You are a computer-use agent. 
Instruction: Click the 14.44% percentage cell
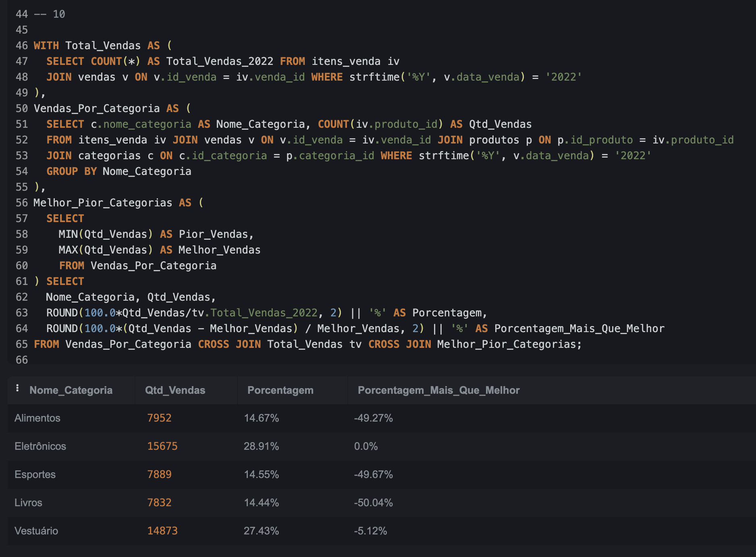(262, 503)
